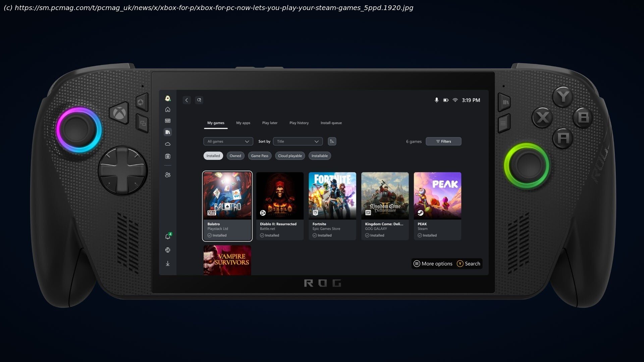Go back with the back arrow
This screenshot has width=644, height=362.
point(187,100)
